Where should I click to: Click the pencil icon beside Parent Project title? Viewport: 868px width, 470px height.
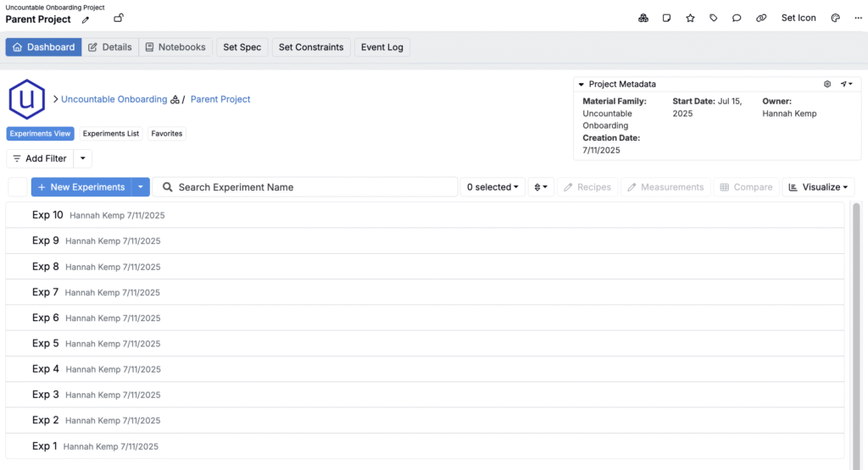point(86,19)
